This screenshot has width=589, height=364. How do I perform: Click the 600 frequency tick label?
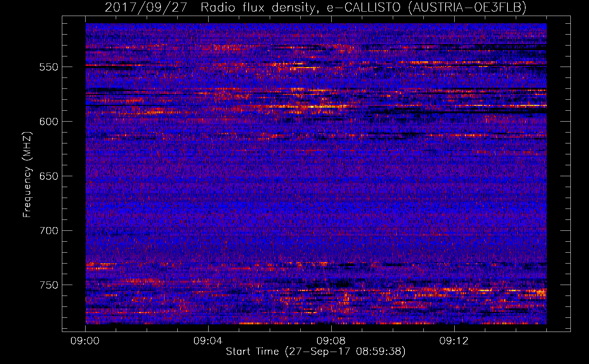(49, 122)
